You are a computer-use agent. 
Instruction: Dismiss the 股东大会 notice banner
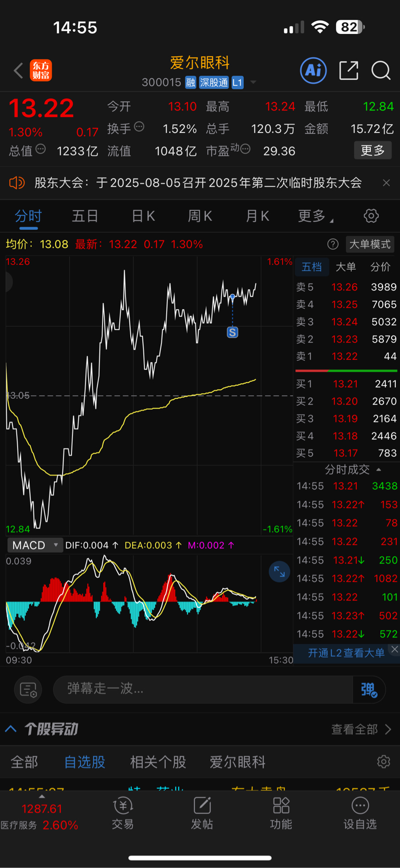point(386,182)
